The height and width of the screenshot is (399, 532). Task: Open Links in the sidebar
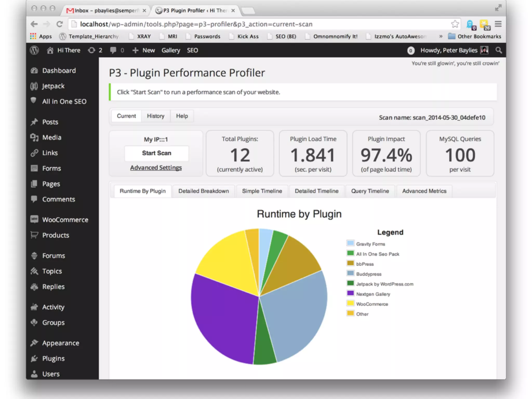pos(50,153)
